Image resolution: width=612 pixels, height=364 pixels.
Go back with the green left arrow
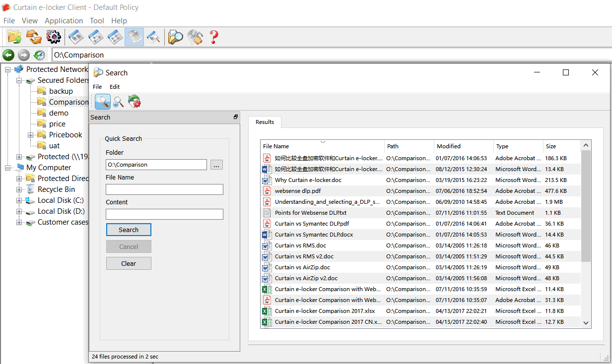[8, 55]
